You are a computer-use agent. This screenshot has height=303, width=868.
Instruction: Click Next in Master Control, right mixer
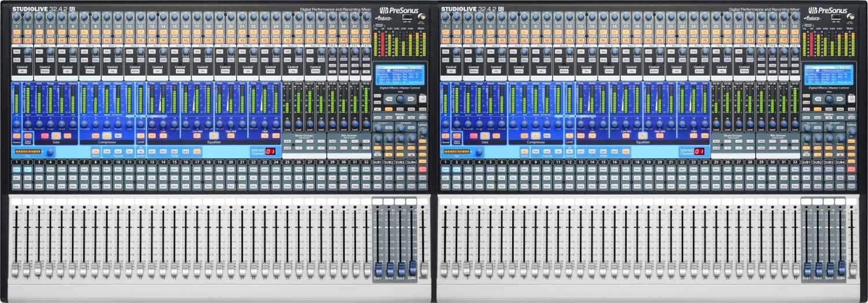[839, 99]
